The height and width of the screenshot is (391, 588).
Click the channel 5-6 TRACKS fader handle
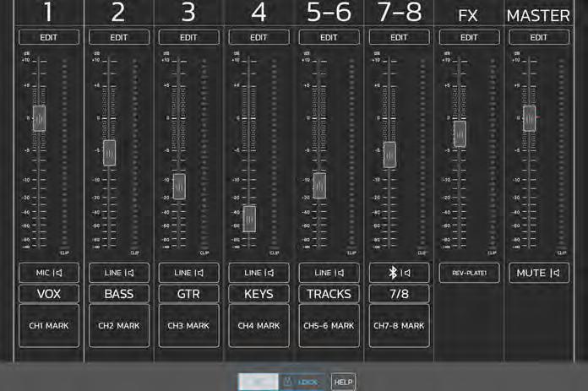(319, 186)
